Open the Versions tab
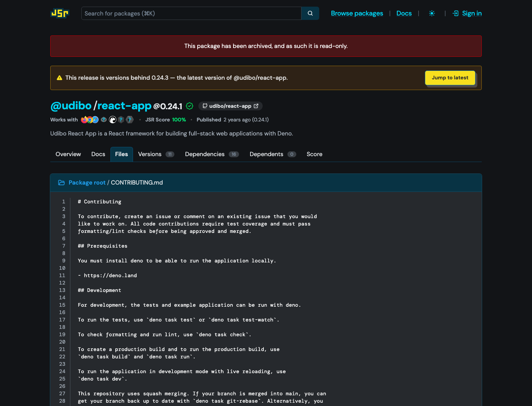Image resolution: width=532 pixels, height=406 pixels. click(x=156, y=154)
